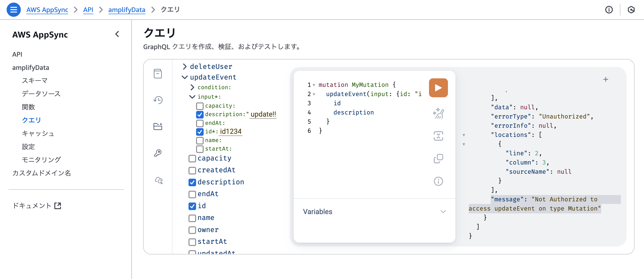Image resolution: width=644 pixels, height=279 pixels.
Task: Click the merge fragments icon
Action: 438,136
